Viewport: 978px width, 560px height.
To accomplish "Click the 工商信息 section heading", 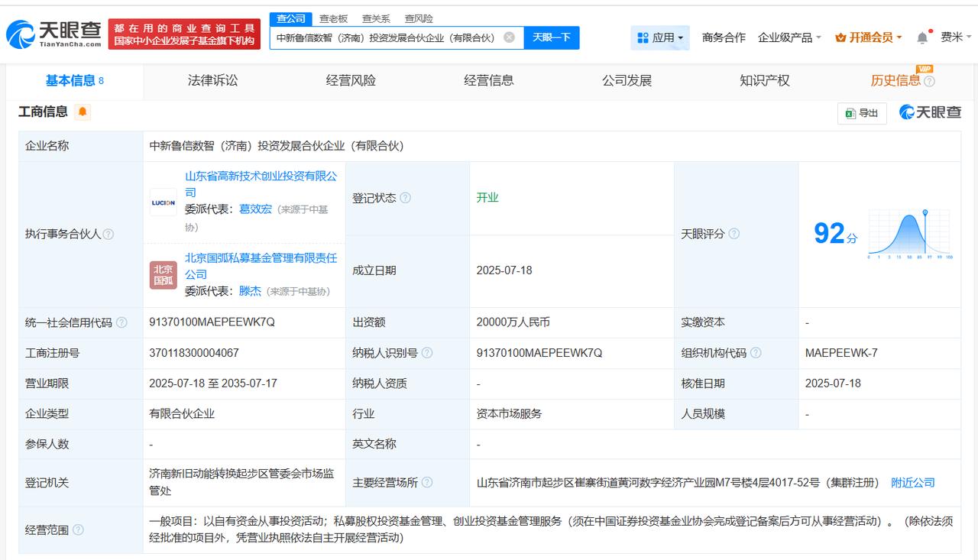I will [43, 112].
